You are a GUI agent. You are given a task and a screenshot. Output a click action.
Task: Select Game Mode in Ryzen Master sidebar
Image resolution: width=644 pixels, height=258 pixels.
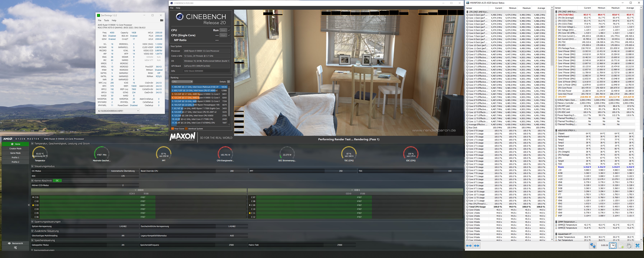(x=15, y=153)
